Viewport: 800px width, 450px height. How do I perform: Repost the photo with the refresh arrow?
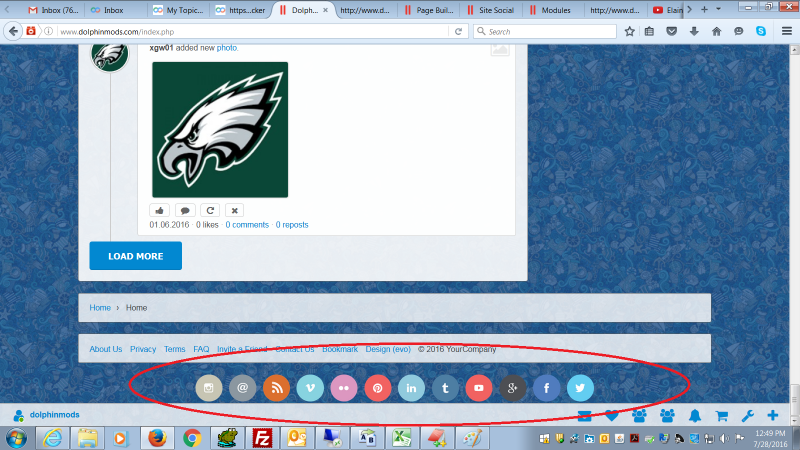pos(210,210)
